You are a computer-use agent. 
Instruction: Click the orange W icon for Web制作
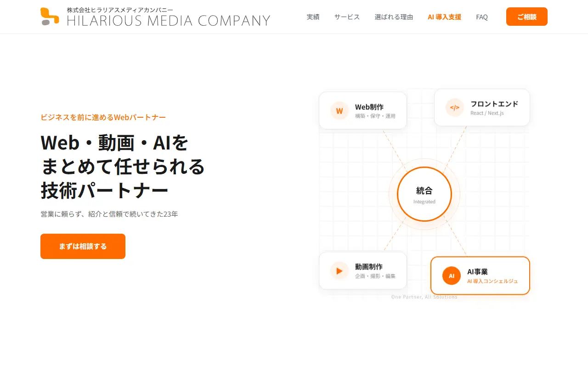[339, 111]
